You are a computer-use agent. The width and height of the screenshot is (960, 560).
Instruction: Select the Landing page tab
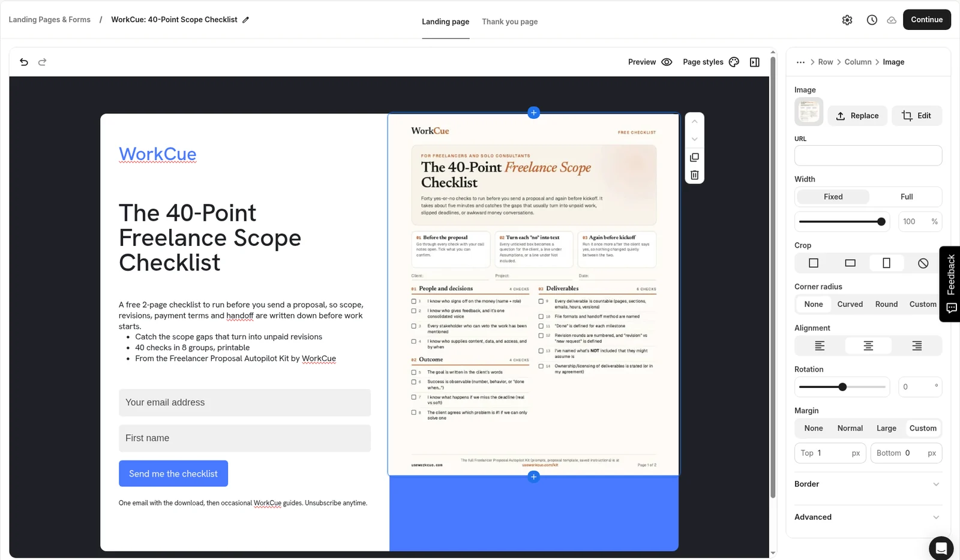pyautogui.click(x=445, y=22)
